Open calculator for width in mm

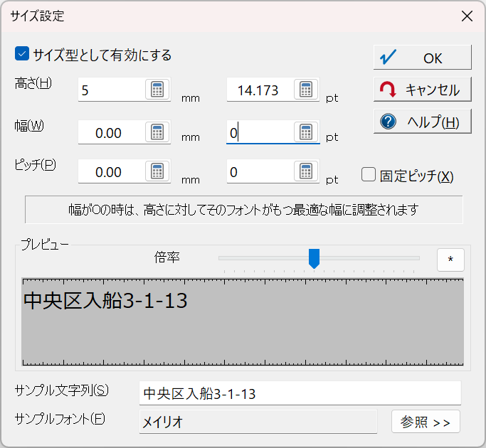[157, 132]
